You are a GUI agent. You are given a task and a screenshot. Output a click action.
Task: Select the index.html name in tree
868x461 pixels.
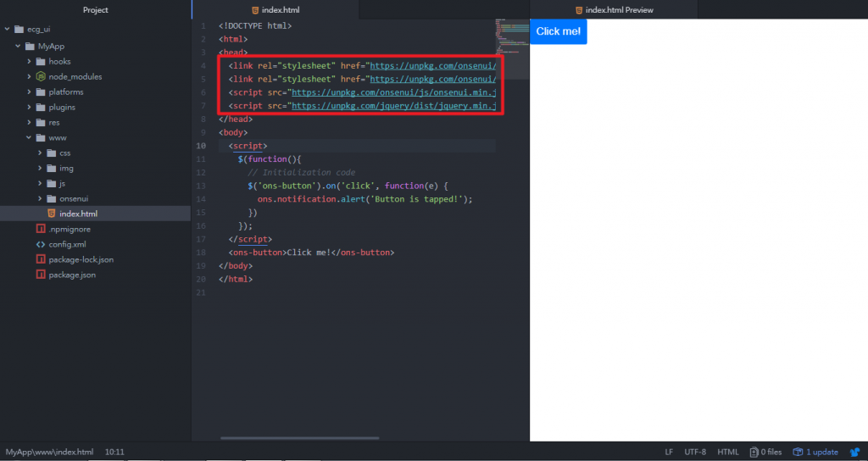(79, 214)
